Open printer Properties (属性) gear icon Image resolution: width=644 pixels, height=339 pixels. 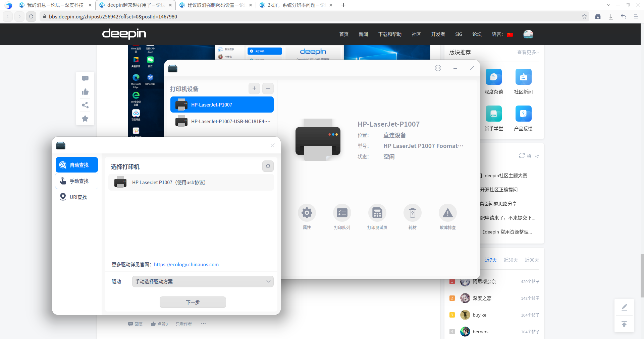(x=307, y=213)
